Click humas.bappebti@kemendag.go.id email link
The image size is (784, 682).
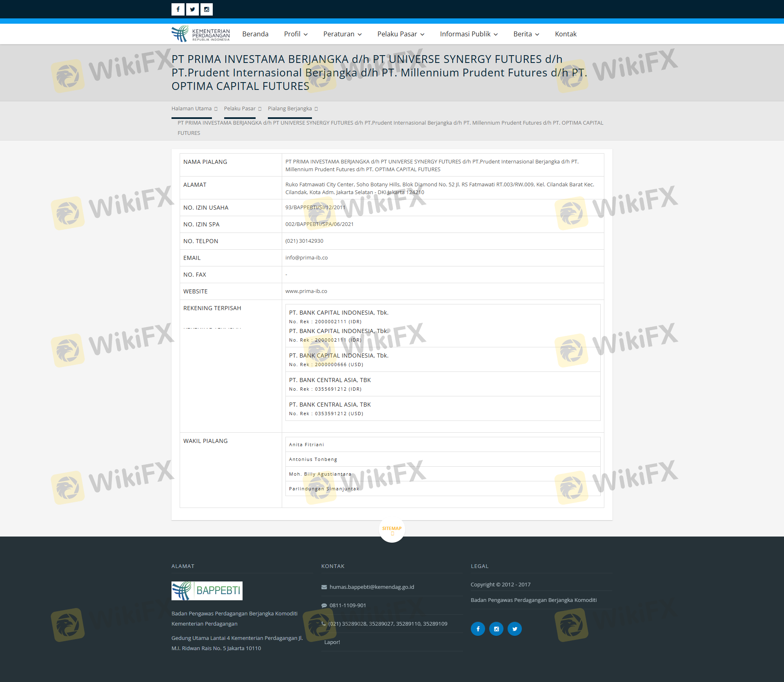[x=372, y=587]
